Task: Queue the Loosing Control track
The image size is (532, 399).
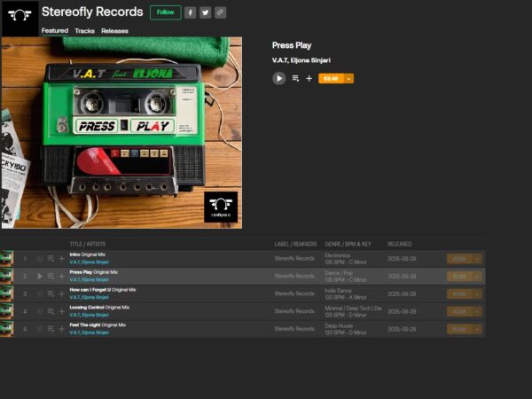Action: (x=51, y=311)
